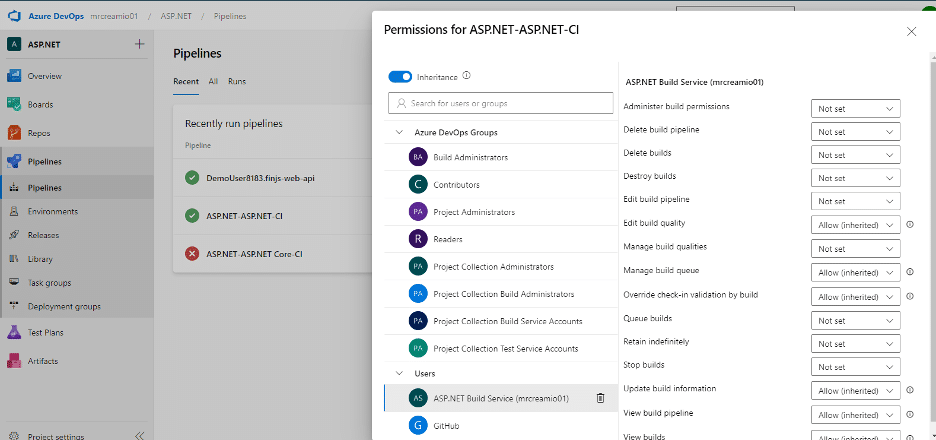Click the GitHub G avatar

pyautogui.click(x=418, y=426)
